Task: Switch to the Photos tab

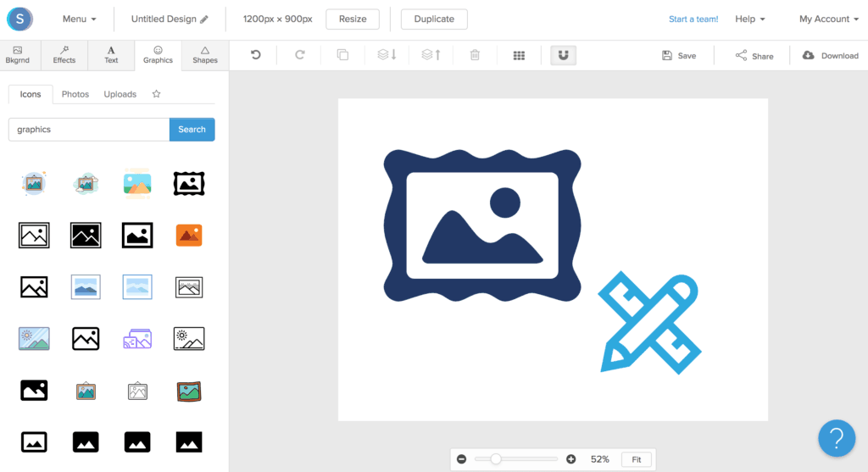Action: [75, 94]
